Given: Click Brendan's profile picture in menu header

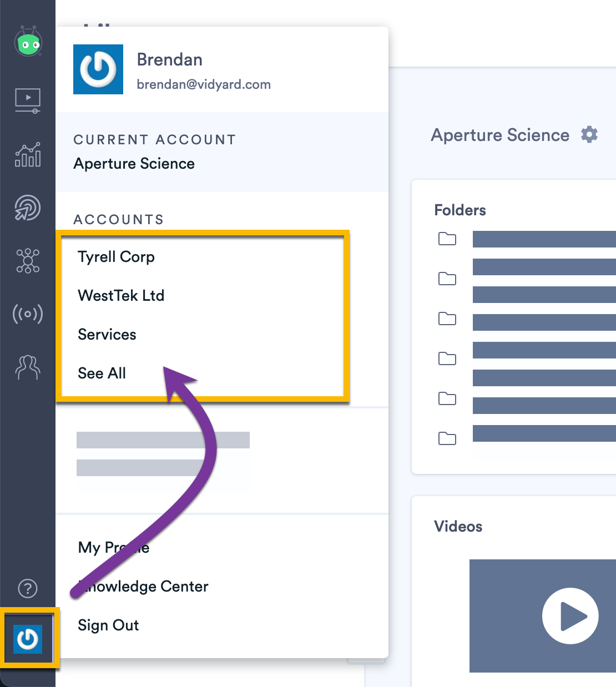Looking at the screenshot, I should (x=98, y=69).
